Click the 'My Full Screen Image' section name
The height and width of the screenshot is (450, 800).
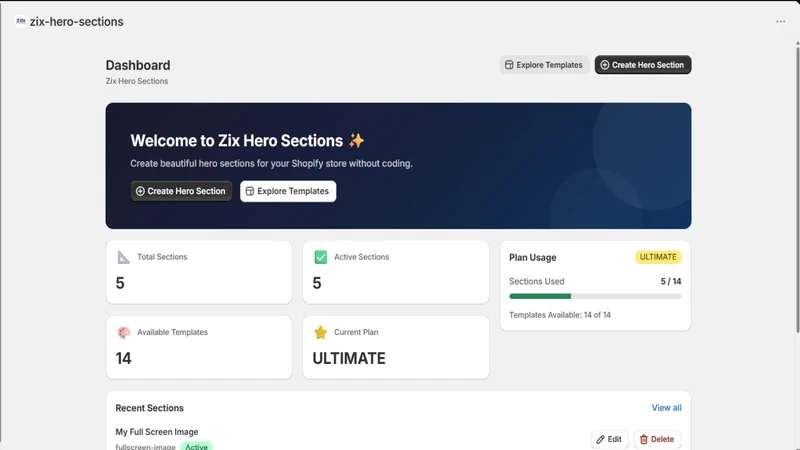(x=157, y=432)
